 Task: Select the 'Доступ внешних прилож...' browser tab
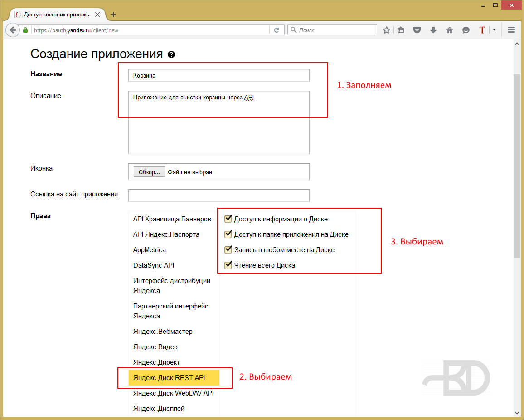coord(58,15)
